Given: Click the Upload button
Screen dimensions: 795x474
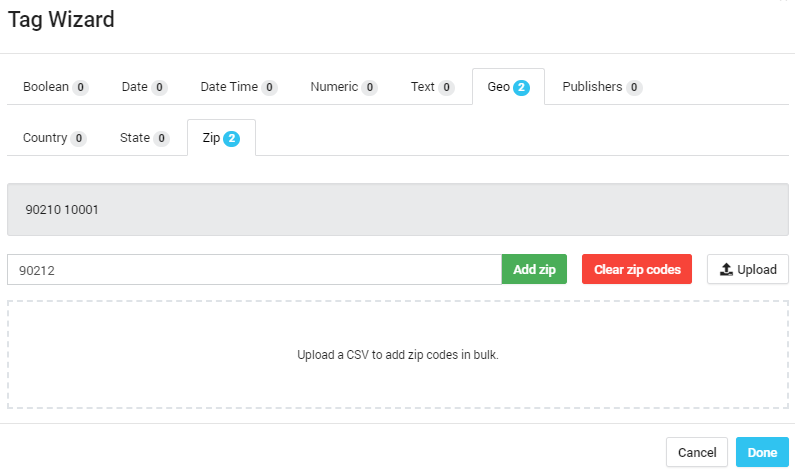Looking at the screenshot, I should click(x=748, y=270).
